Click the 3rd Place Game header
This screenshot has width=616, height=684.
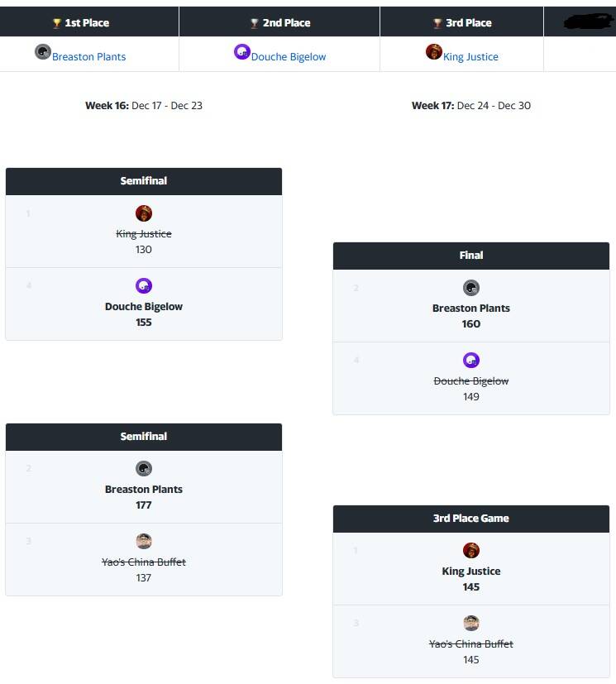coord(470,519)
